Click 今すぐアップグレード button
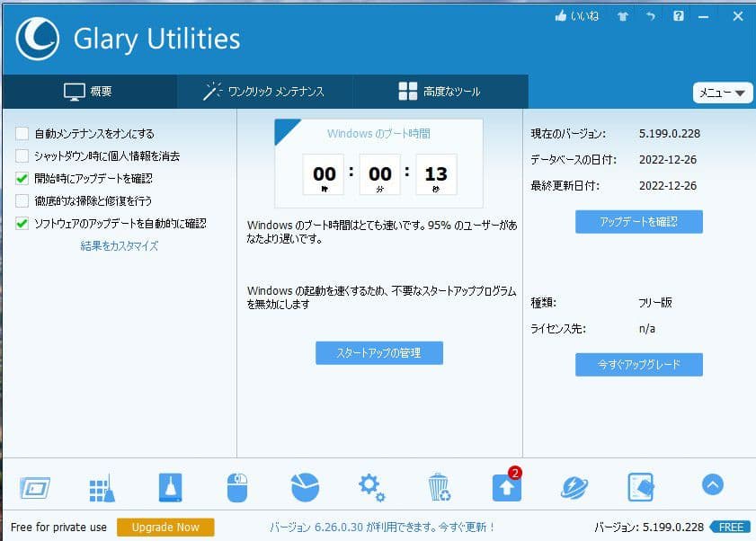 click(639, 365)
